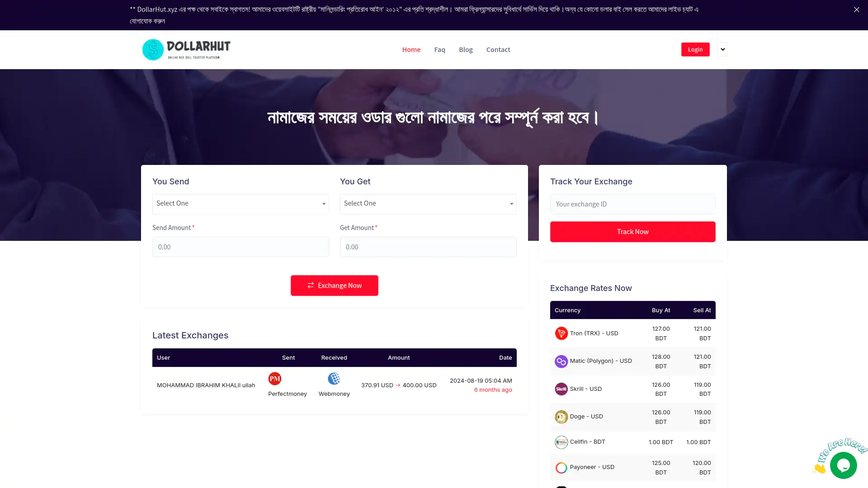Dismiss the top announcement banner
This screenshot has width=868, height=488.
(x=856, y=9)
